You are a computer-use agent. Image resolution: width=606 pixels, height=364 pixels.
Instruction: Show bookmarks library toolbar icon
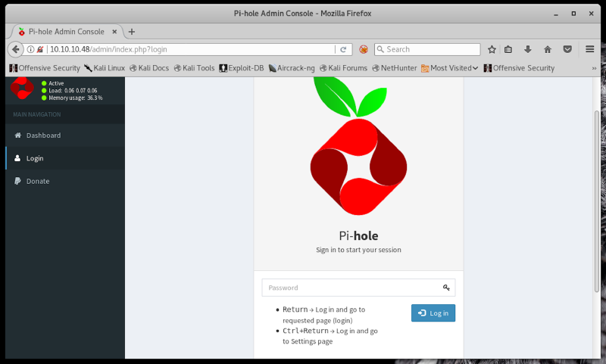508,49
